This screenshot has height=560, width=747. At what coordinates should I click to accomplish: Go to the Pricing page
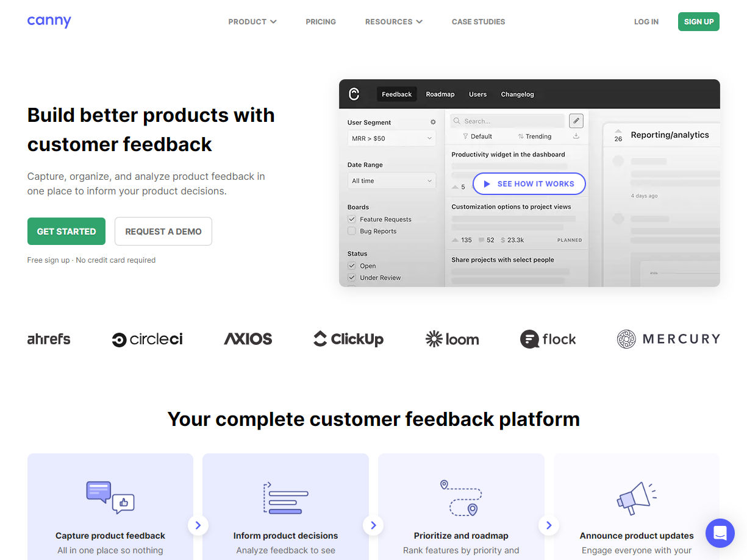321,22
